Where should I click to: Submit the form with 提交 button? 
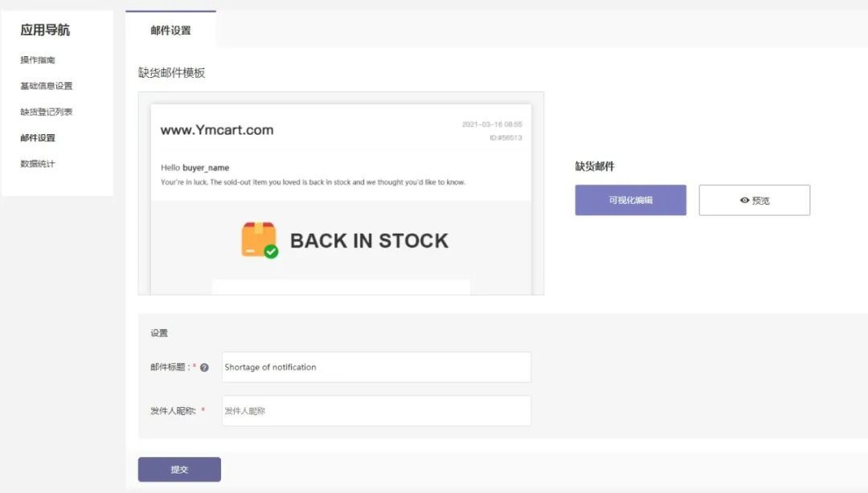179,470
